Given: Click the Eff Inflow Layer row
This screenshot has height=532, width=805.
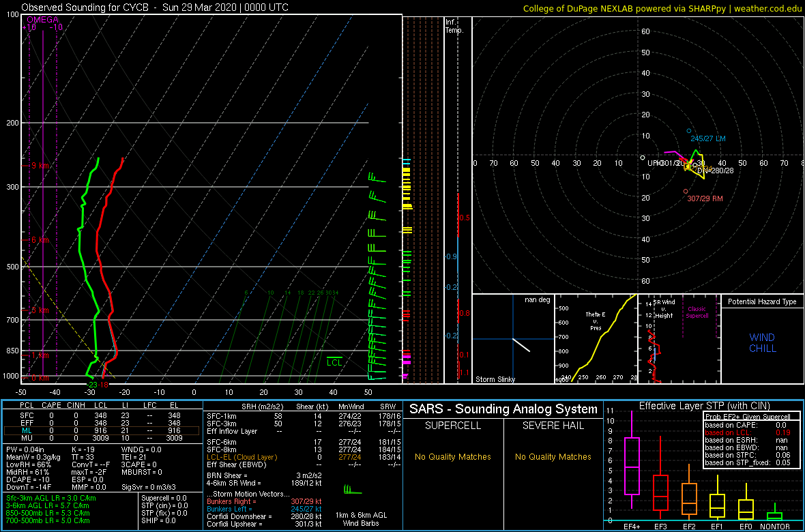Looking at the screenshot, I should click(304, 431).
